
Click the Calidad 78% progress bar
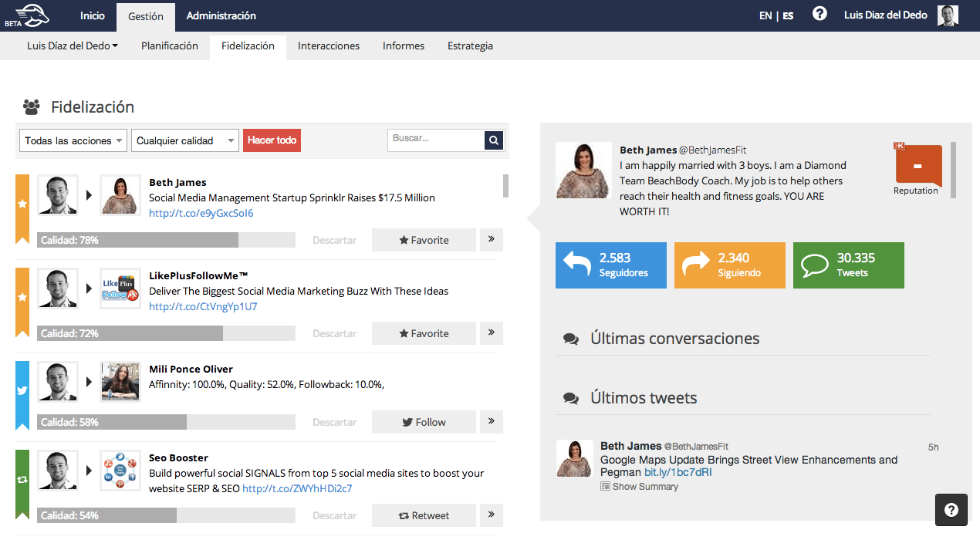tap(167, 240)
